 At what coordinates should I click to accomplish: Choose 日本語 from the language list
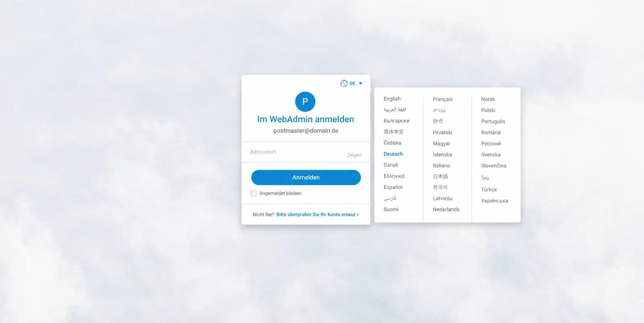440,177
